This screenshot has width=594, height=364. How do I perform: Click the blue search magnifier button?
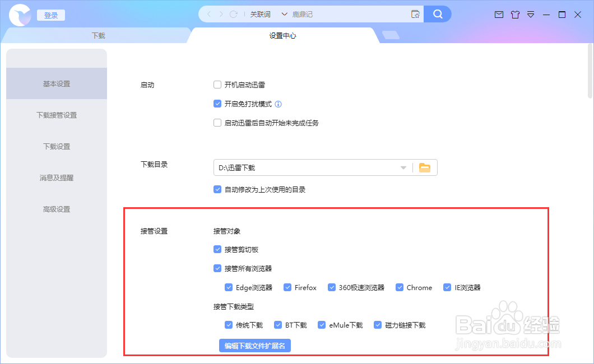[x=438, y=15]
